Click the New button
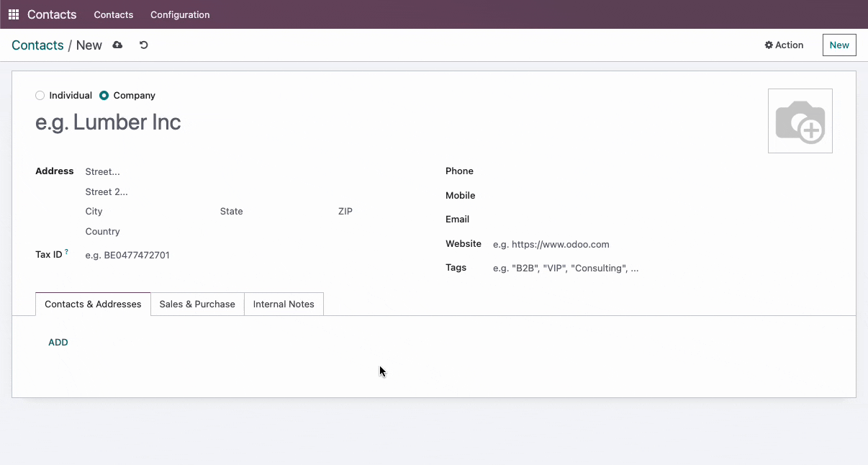868x465 pixels. pos(839,45)
